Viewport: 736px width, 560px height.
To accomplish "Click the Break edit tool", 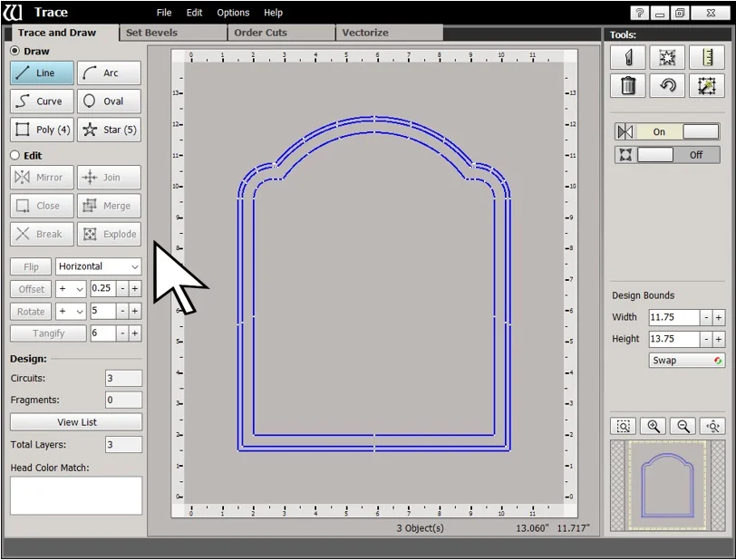I will click(x=42, y=234).
